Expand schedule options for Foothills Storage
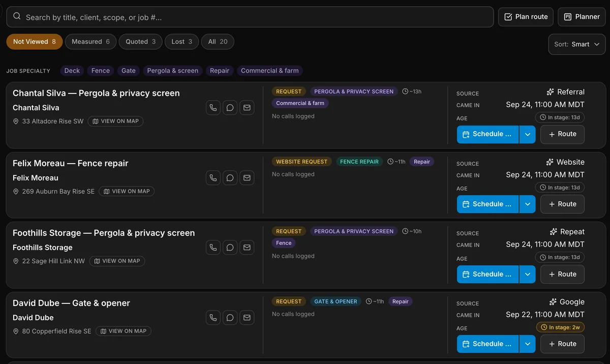 click(527, 274)
